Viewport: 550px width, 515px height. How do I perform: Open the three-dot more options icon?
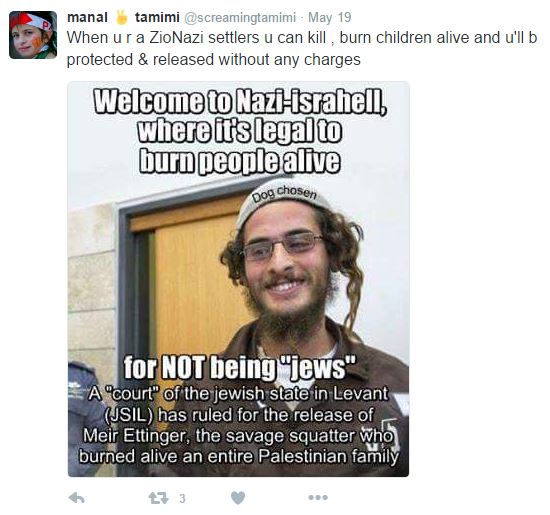click(318, 497)
